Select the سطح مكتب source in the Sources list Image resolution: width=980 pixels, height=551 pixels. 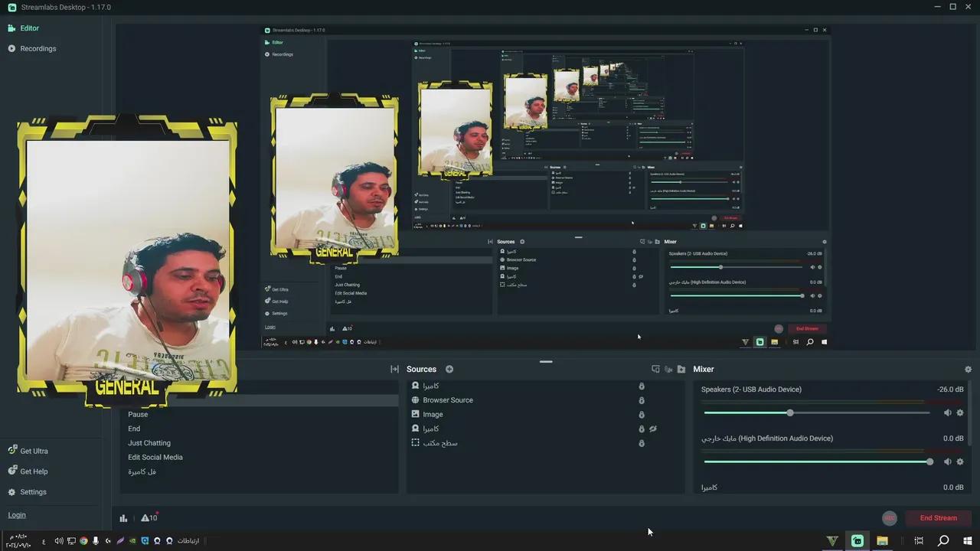(440, 443)
